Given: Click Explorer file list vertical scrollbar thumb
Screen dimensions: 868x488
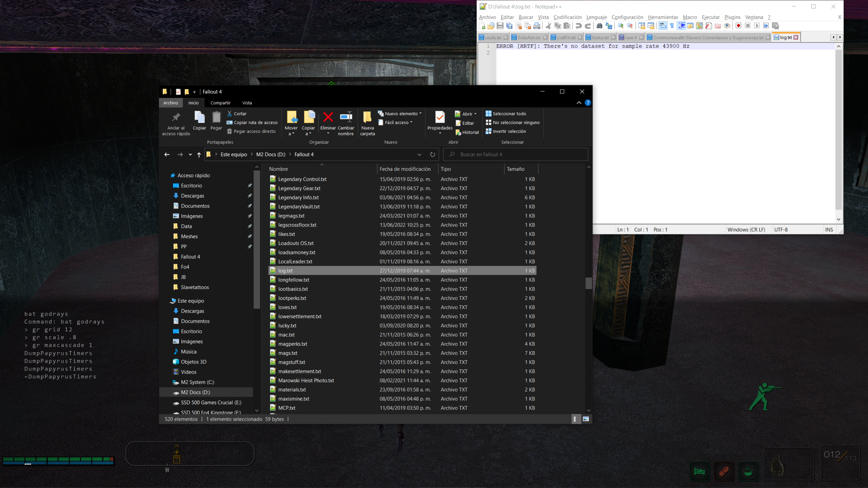Looking at the screenshot, I should tap(589, 283).
